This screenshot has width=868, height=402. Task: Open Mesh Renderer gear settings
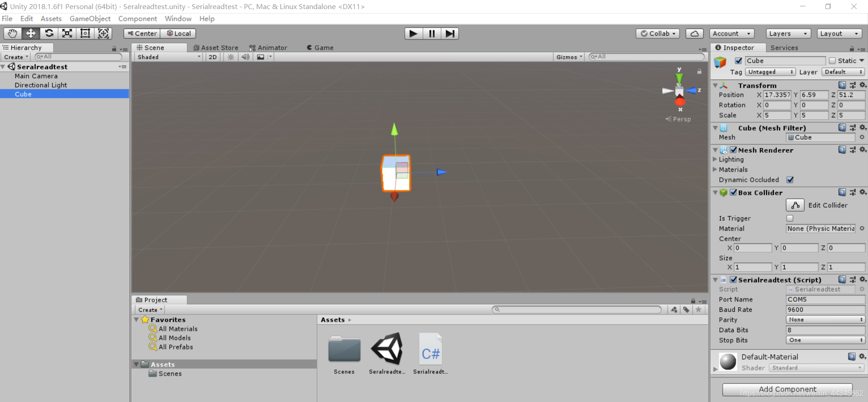pyautogui.click(x=863, y=150)
